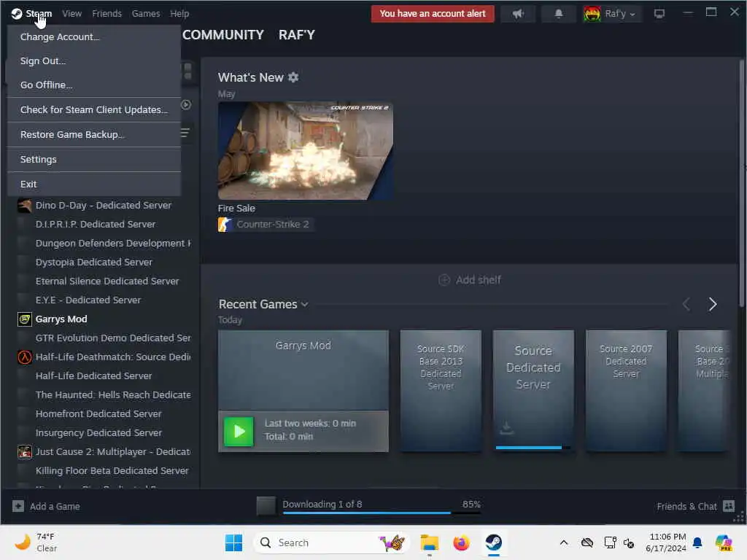The height and width of the screenshot is (560, 747).
Task: Open Friends & Chat text button
Action: pyautogui.click(x=686, y=506)
